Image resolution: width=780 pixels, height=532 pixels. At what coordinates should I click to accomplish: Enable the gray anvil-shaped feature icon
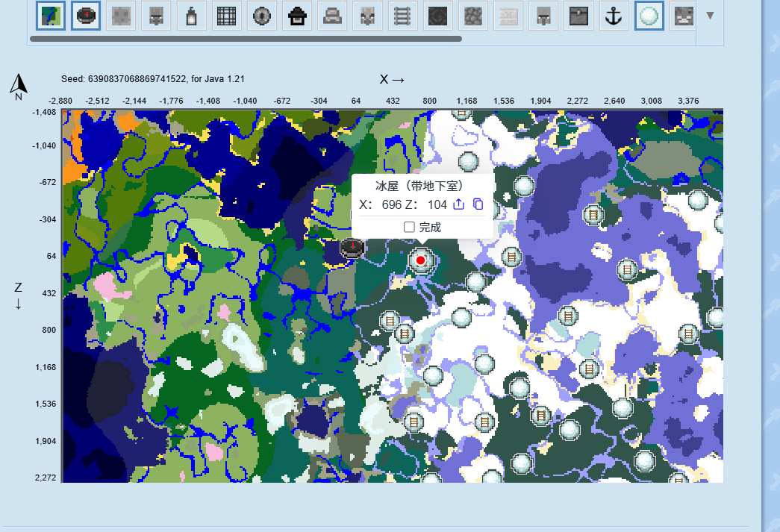coord(332,16)
